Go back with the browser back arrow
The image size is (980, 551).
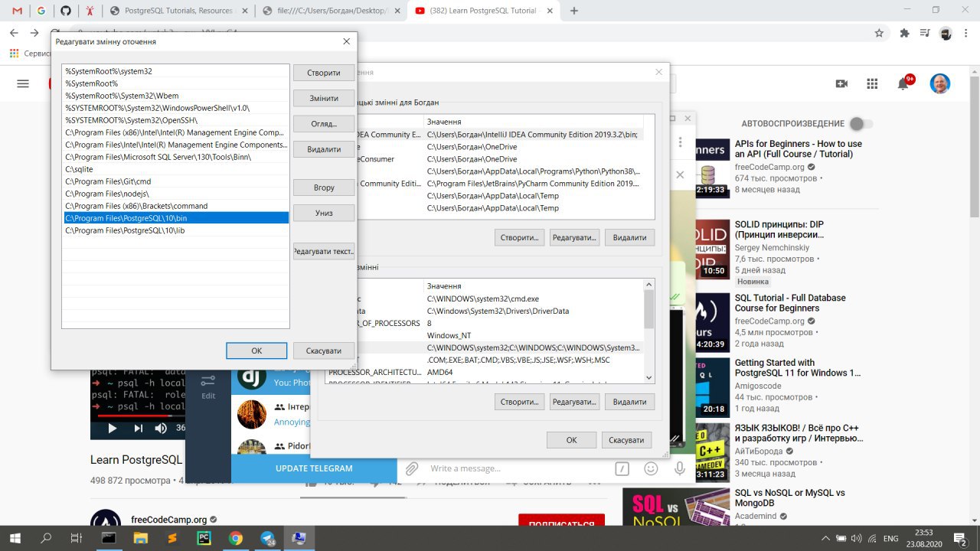point(15,33)
